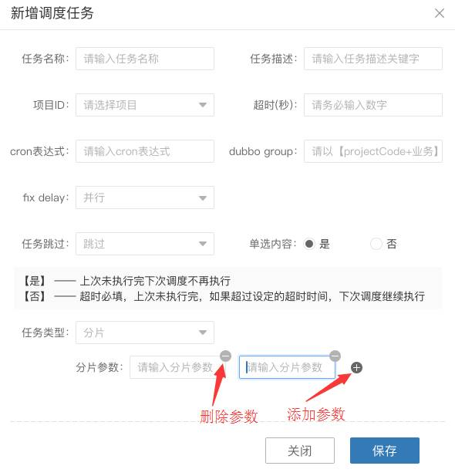Click the 关闭 button
This screenshot has height=476, width=455.
pyautogui.click(x=300, y=451)
